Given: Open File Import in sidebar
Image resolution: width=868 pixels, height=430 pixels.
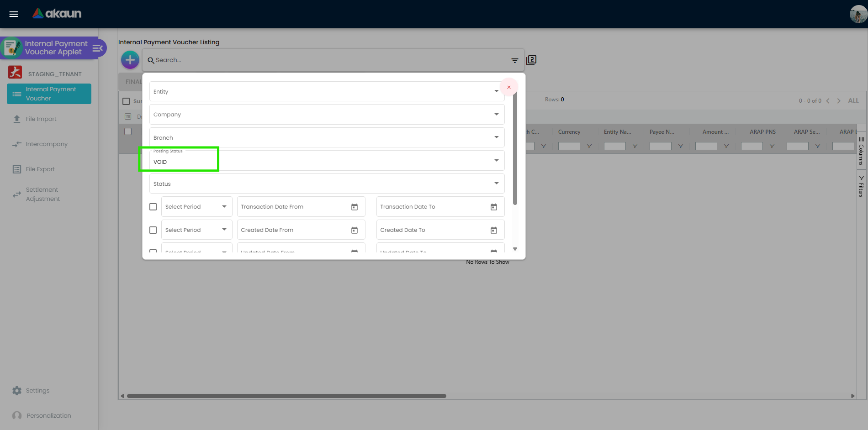Looking at the screenshot, I should 41,119.
